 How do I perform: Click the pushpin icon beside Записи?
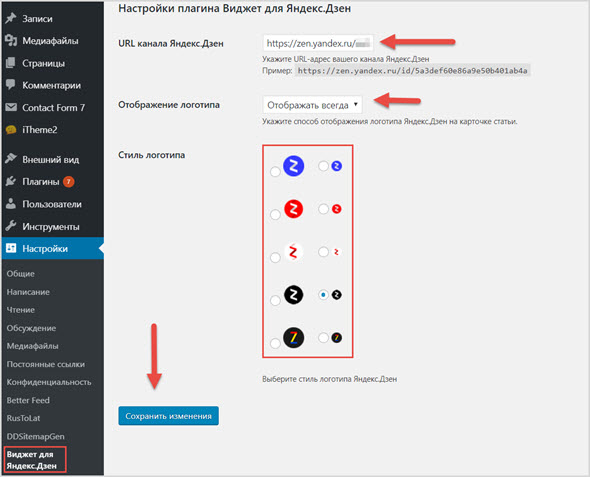click(11, 18)
